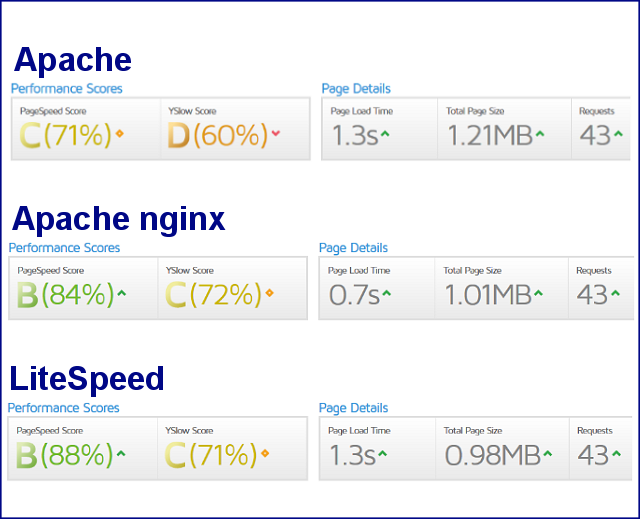640x519 pixels.
Task: Open Performance Scores link under Apache heading
Action: [67, 89]
